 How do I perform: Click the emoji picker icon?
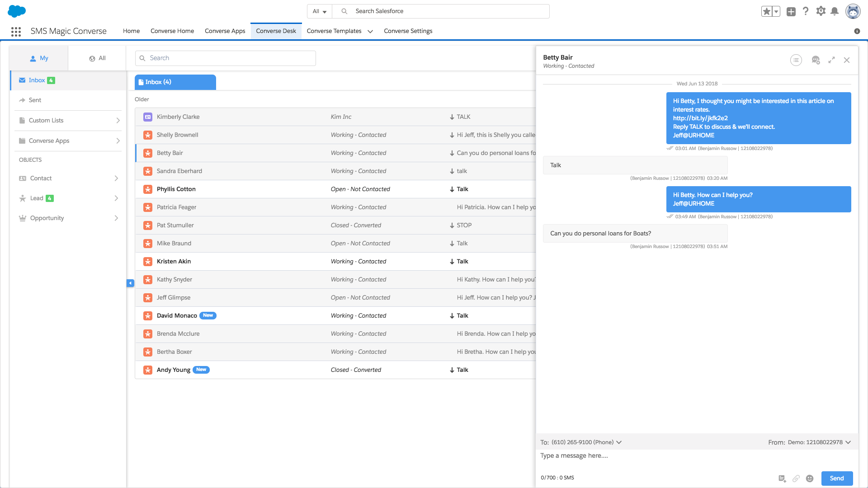click(x=810, y=479)
